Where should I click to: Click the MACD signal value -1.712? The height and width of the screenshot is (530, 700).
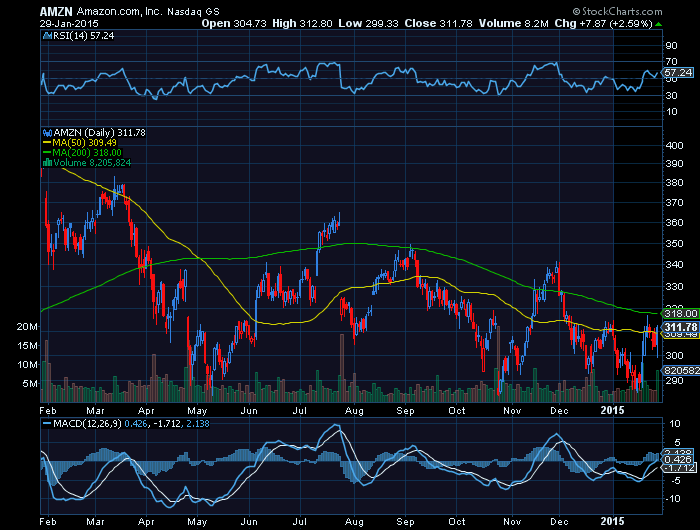click(x=167, y=424)
